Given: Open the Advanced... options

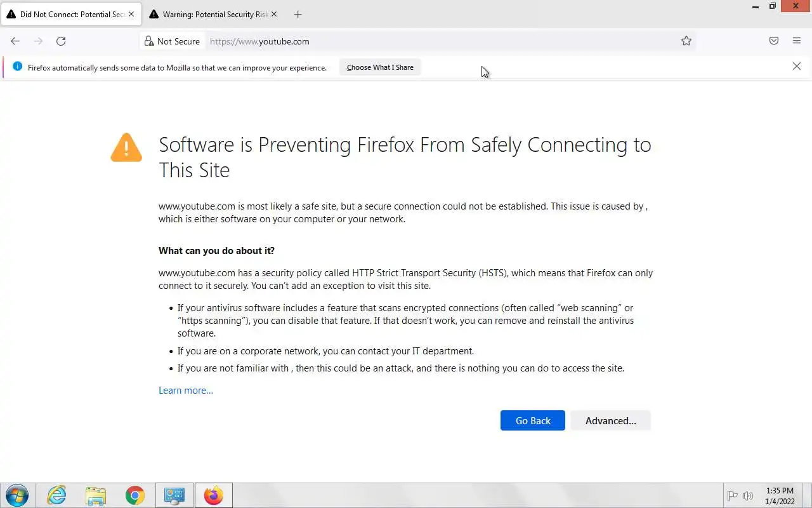Looking at the screenshot, I should [x=610, y=421].
